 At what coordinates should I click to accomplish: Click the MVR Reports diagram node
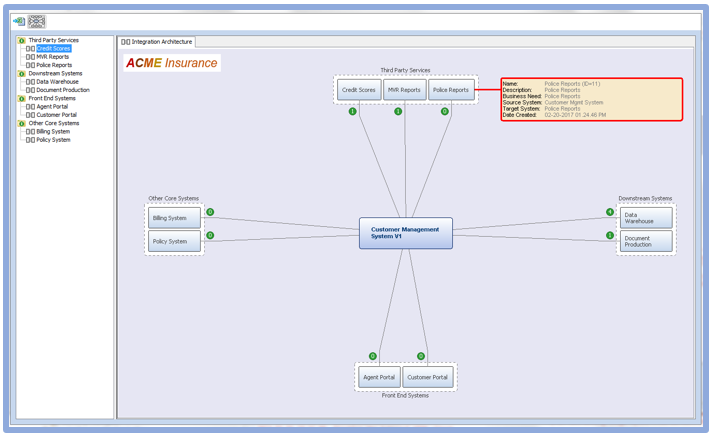pos(404,90)
